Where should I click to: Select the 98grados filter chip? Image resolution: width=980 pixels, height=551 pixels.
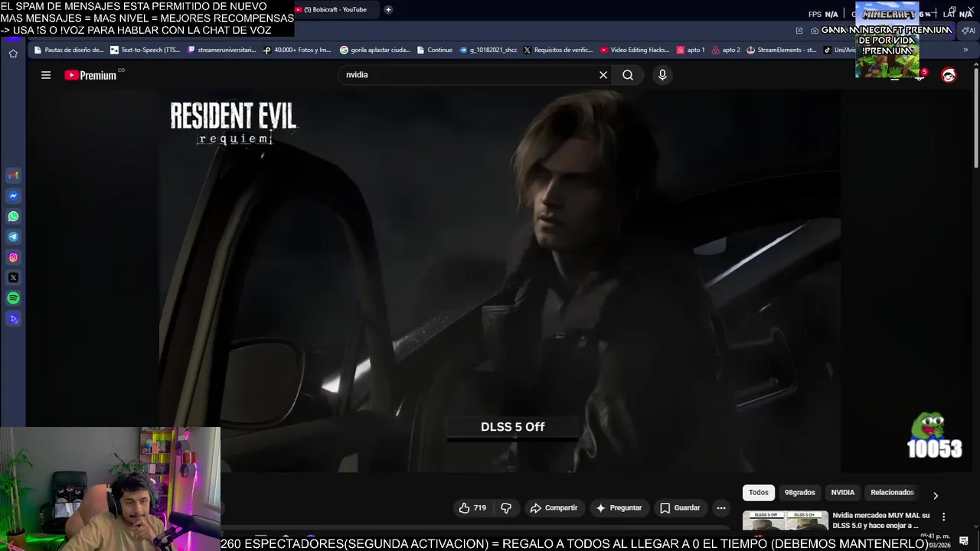799,493
